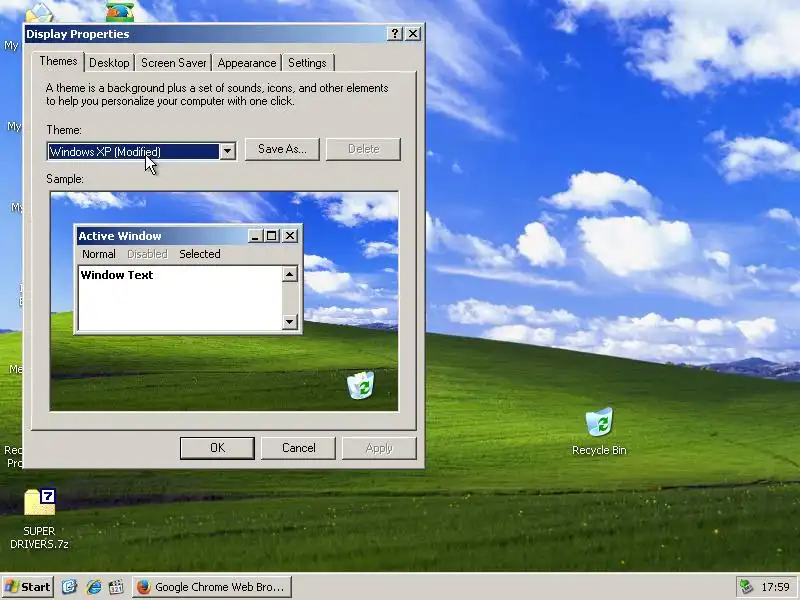This screenshot has width=800, height=600.
Task: Open the media player quick launch icon
Action: click(x=116, y=587)
